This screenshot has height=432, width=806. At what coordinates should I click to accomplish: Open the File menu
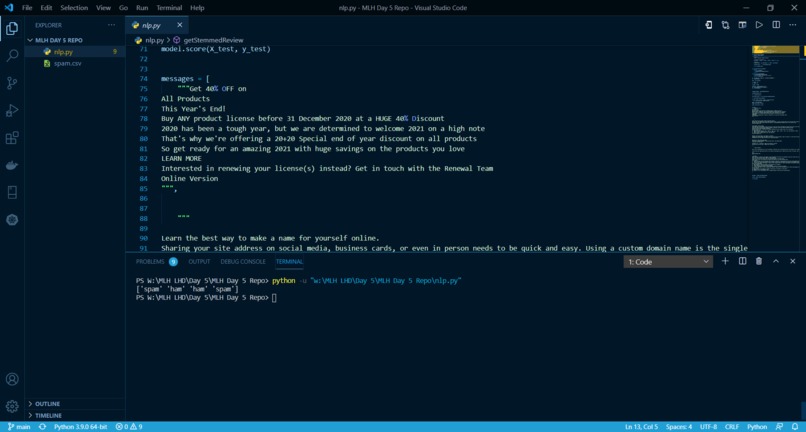pos(27,8)
